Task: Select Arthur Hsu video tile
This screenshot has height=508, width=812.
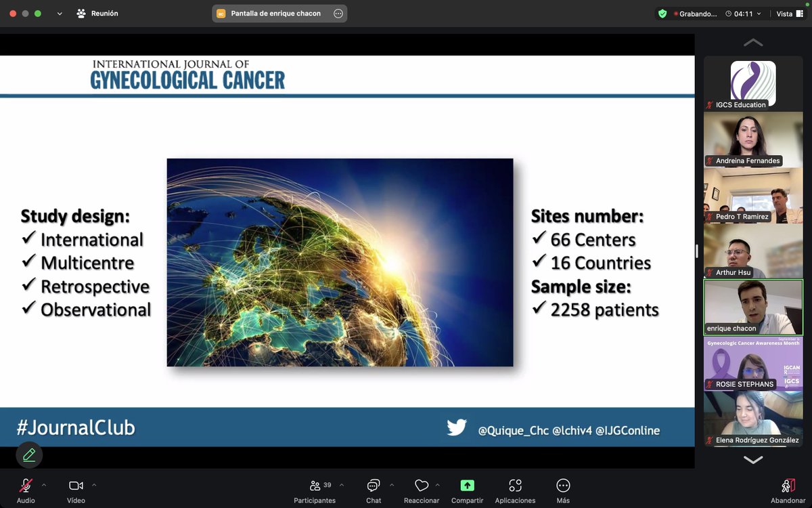Action: click(x=753, y=251)
